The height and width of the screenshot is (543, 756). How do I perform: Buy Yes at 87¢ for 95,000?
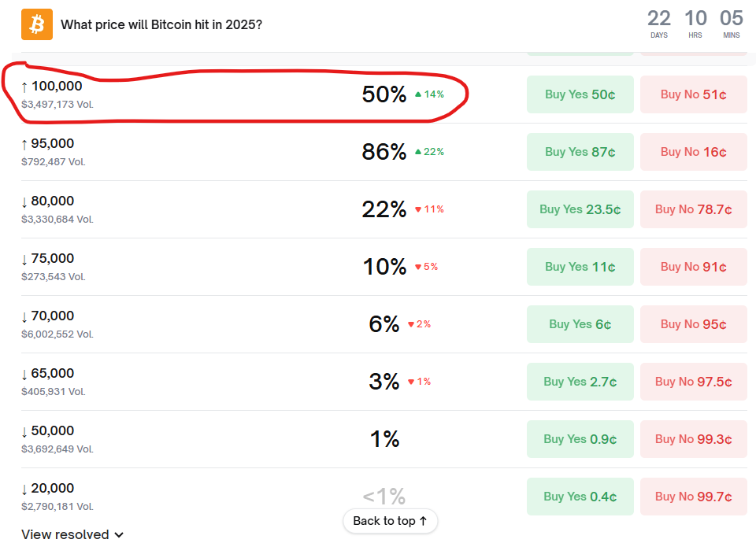click(580, 152)
